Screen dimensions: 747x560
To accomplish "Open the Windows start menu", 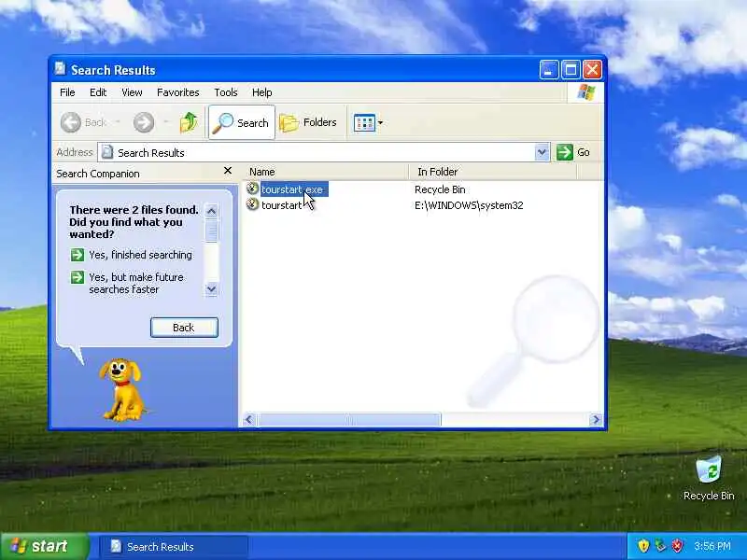I will [44, 546].
